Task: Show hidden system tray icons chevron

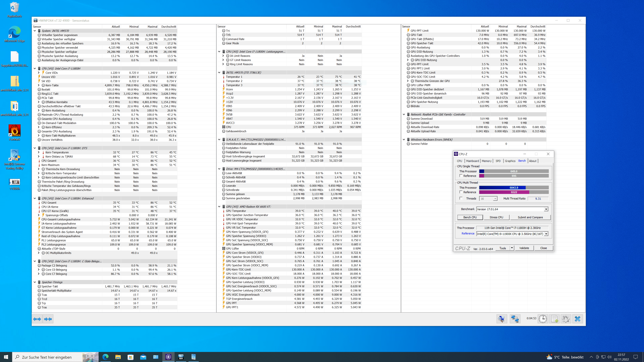Action: tap(591, 357)
